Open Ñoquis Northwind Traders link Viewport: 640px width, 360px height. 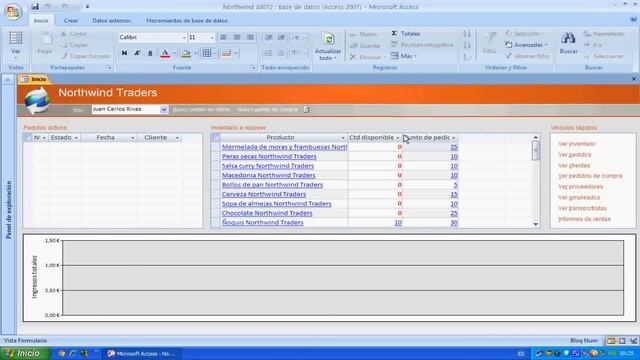(262, 222)
